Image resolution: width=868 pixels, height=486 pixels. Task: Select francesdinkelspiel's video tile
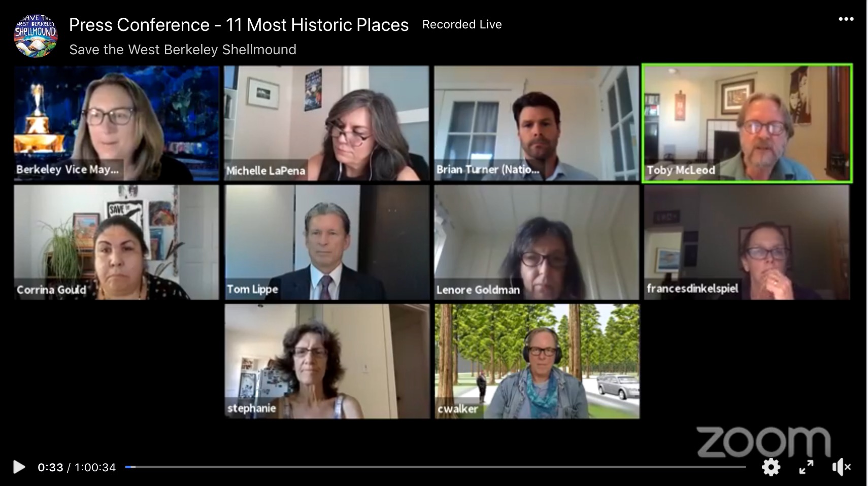747,242
